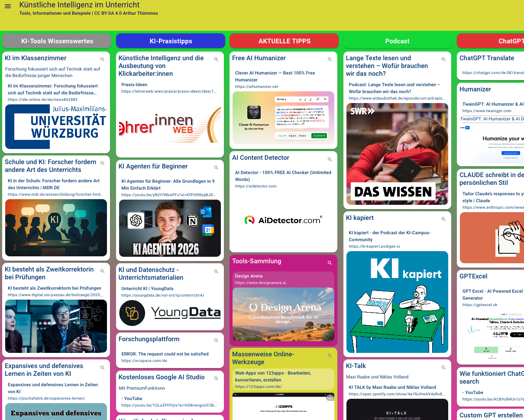Open designarena.ai link

point(260,283)
